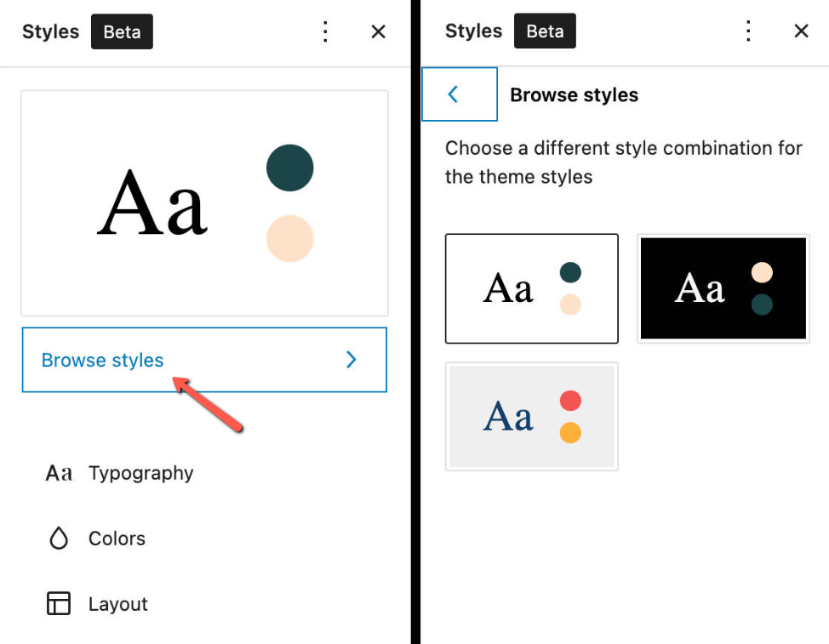Click the Layout panel icon
The width and height of the screenshot is (829, 644).
click(58, 603)
